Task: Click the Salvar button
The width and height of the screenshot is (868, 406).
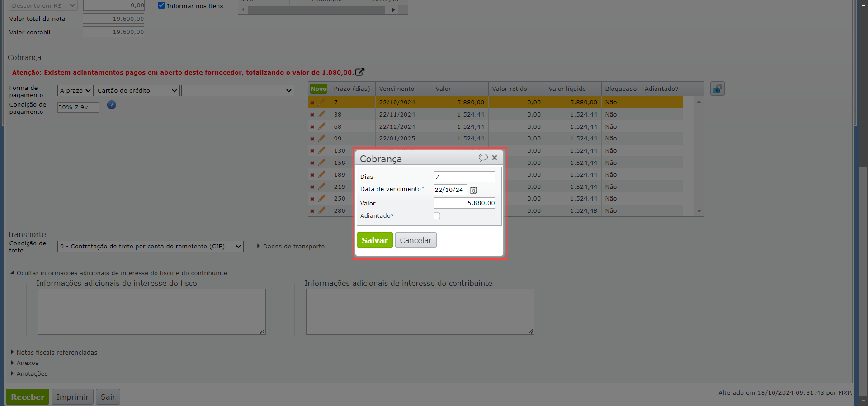Action: (375, 240)
